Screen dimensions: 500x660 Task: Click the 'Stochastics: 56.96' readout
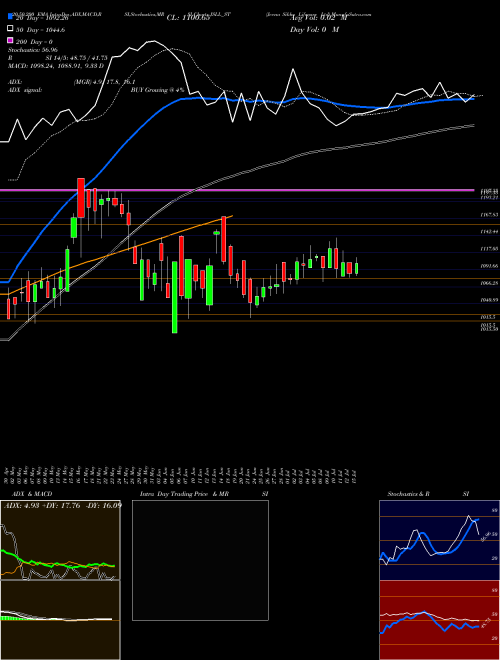click(33, 50)
